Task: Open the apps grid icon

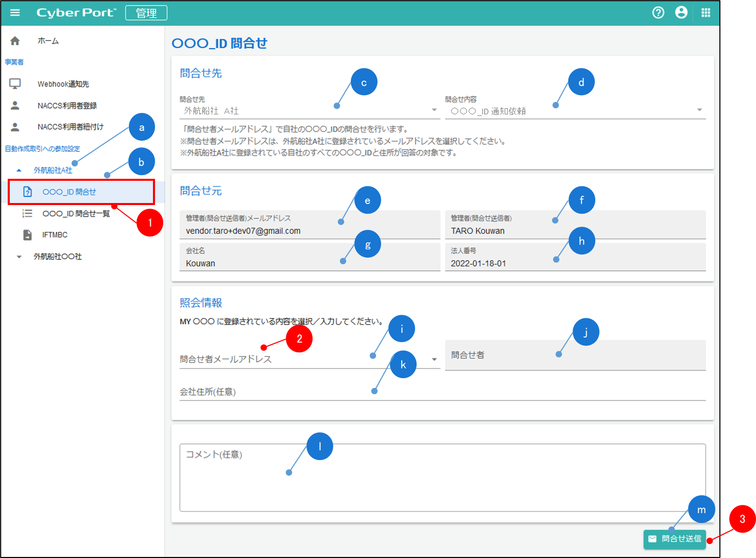Action: (706, 13)
